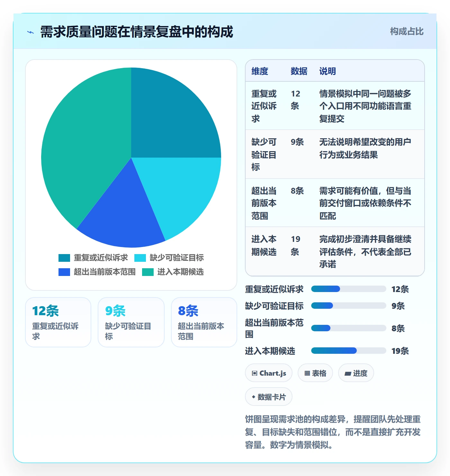Click the 12条 value beside the progress bar
The width and height of the screenshot is (450, 476).
400,289
